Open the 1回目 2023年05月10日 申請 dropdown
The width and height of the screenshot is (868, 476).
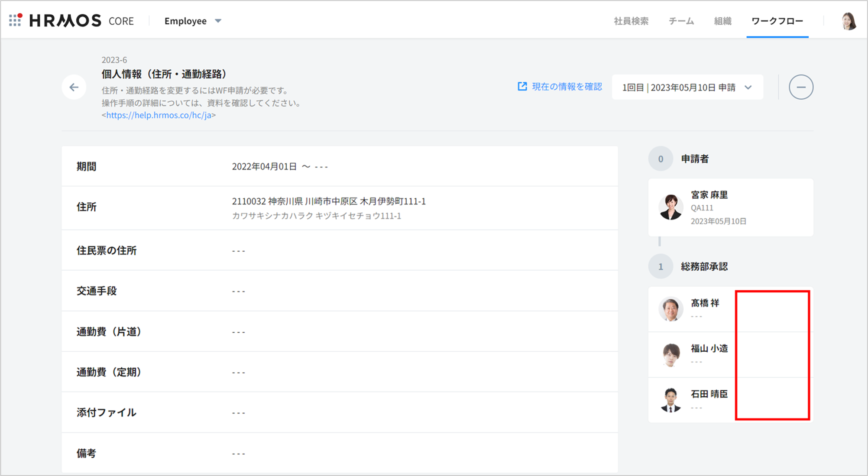tap(687, 87)
